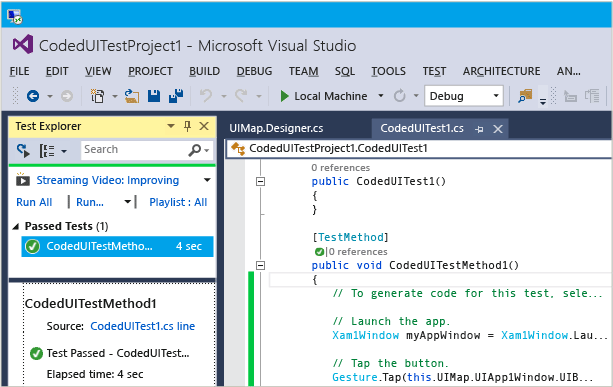Collapse the CodedUITest1() constructor outline
Image resolution: width=613 pixels, height=387 pixels.
pos(260,181)
